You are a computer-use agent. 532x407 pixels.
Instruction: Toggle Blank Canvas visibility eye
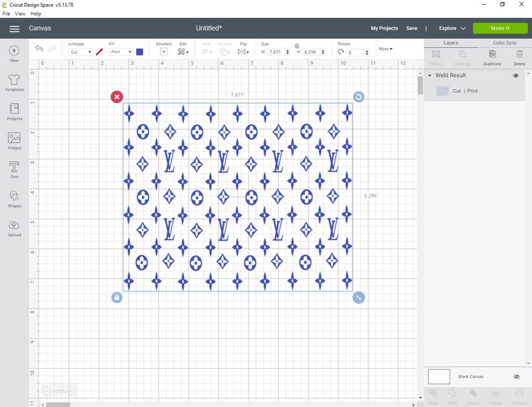click(x=517, y=377)
